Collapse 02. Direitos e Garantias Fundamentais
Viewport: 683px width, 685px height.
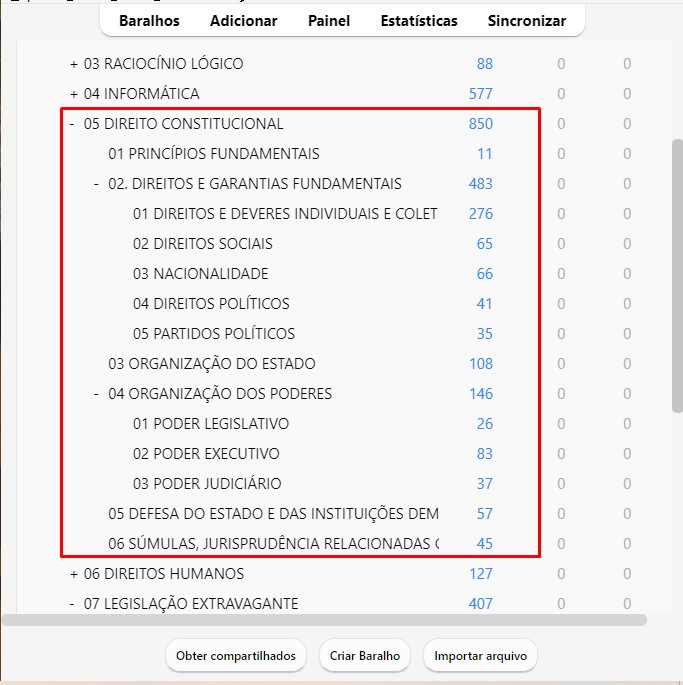point(97,184)
